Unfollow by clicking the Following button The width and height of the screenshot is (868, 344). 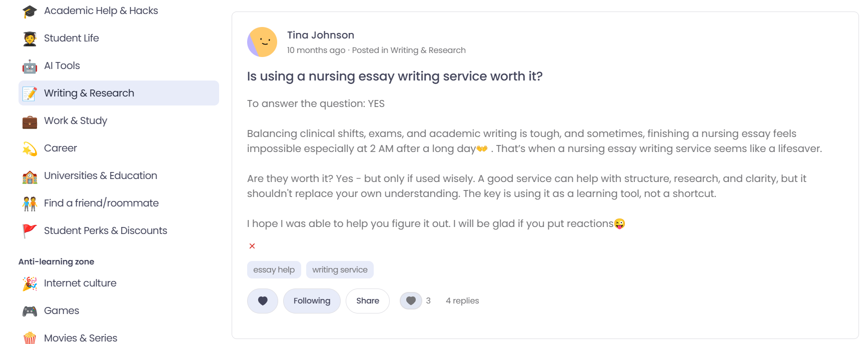click(312, 300)
